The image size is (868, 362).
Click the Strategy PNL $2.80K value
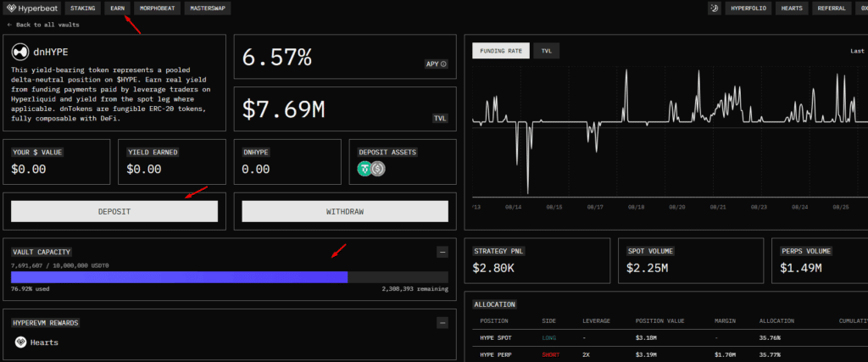[494, 269]
